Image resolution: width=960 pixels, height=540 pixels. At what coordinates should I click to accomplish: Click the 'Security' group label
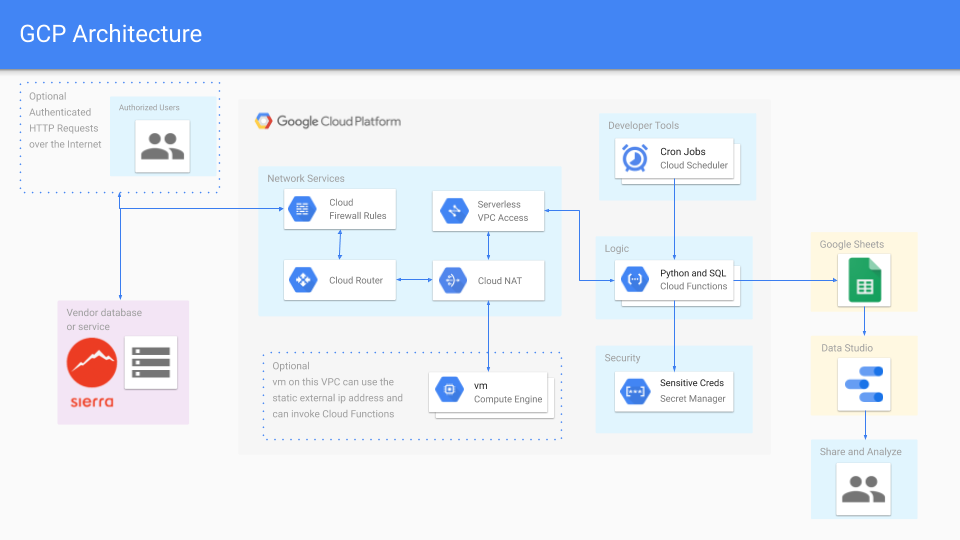tap(622, 358)
